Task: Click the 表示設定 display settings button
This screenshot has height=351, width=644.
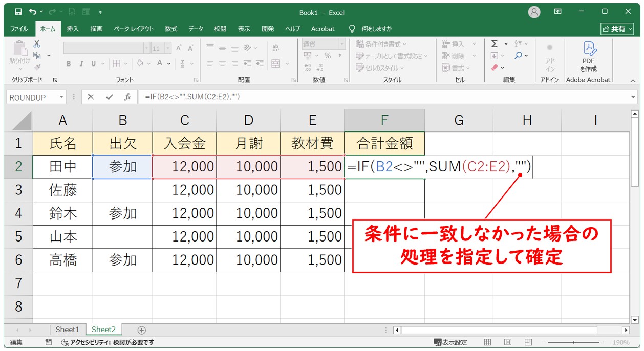Action: (x=450, y=342)
